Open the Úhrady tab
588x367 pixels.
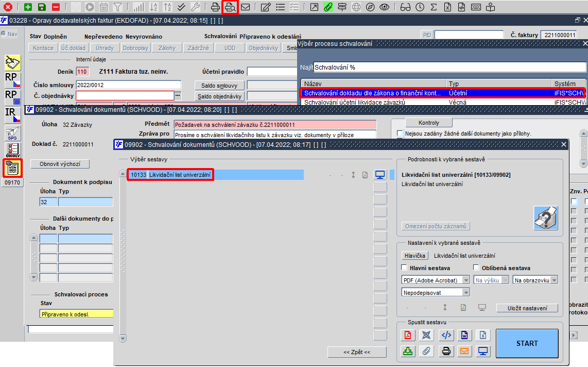[x=105, y=48]
